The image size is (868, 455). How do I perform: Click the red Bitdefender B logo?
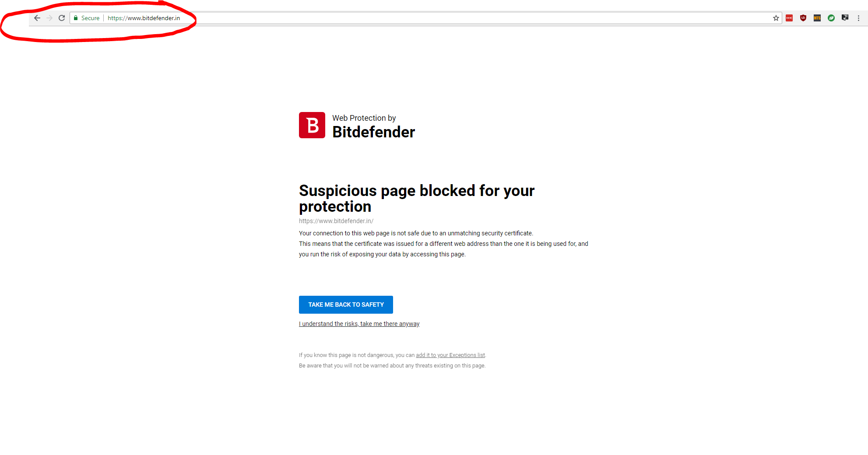pyautogui.click(x=312, y=125)
